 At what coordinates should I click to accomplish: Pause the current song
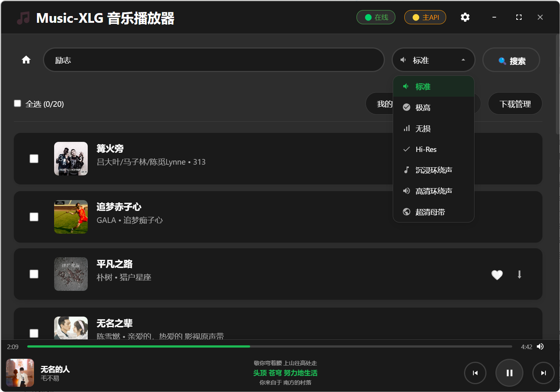pos(509,373)
